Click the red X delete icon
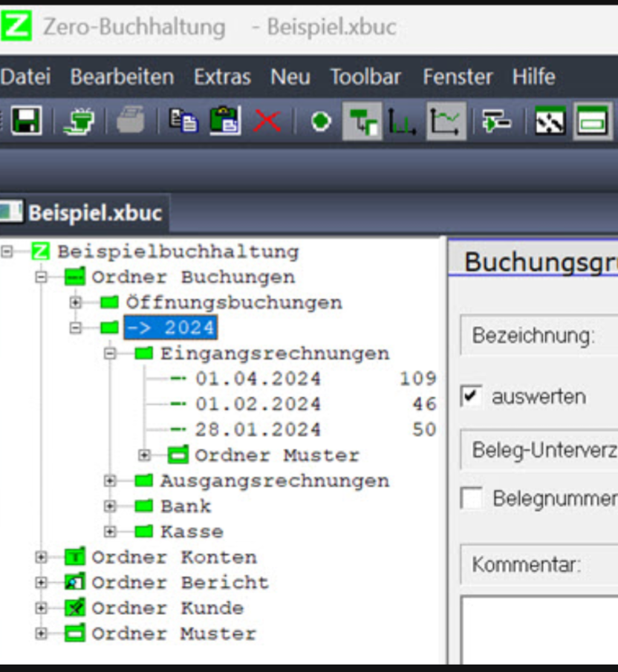 coord(266,119)
